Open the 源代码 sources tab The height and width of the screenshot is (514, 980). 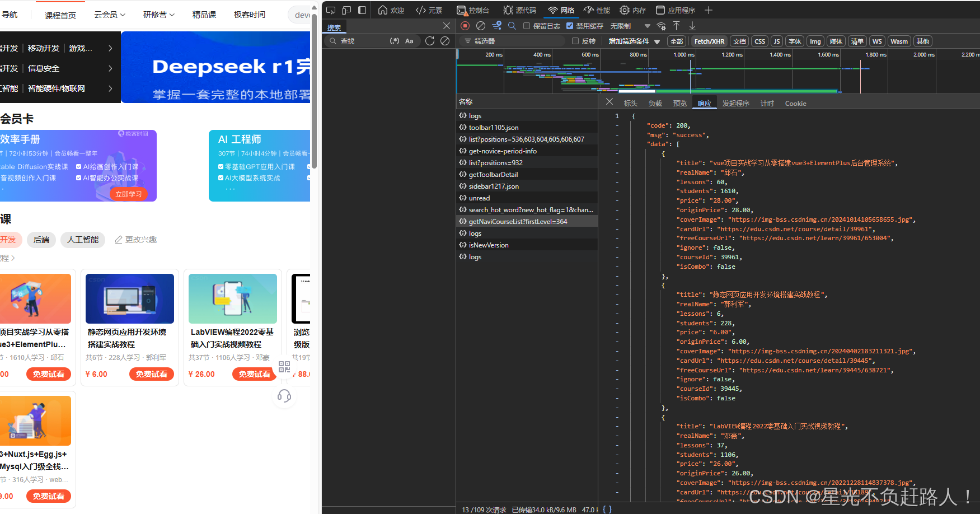pos(520,10)
